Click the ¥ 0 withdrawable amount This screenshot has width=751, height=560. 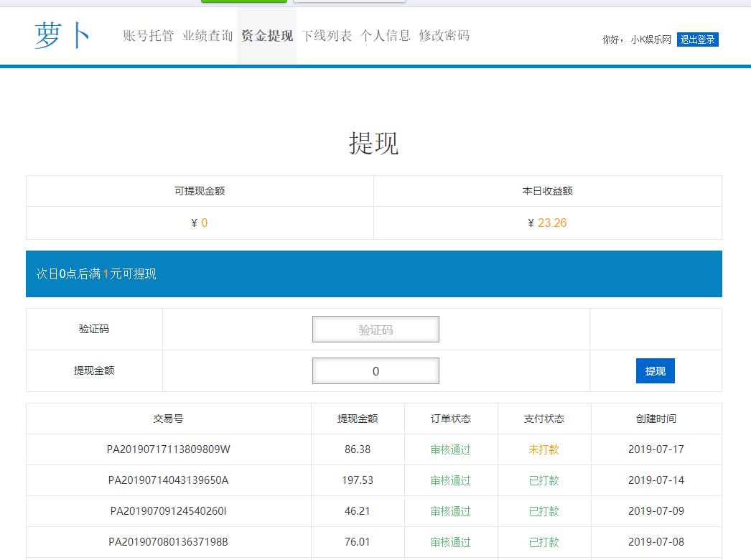tap(200, 223)
